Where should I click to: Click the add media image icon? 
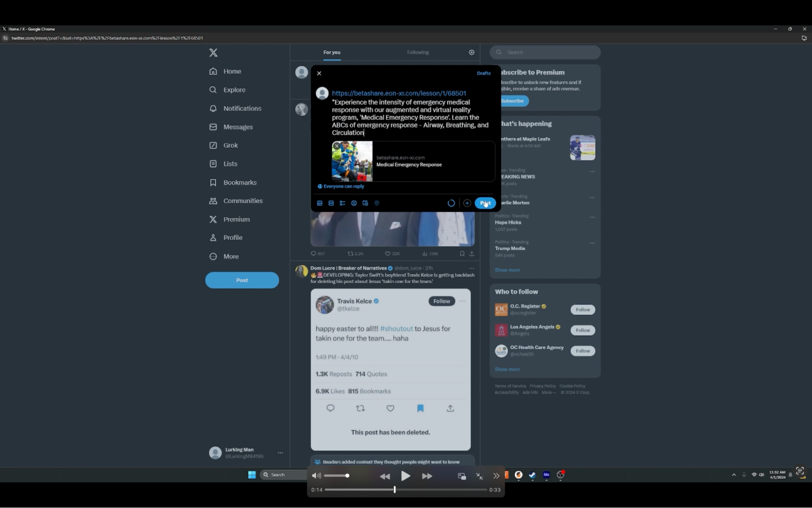coord(320,203)
